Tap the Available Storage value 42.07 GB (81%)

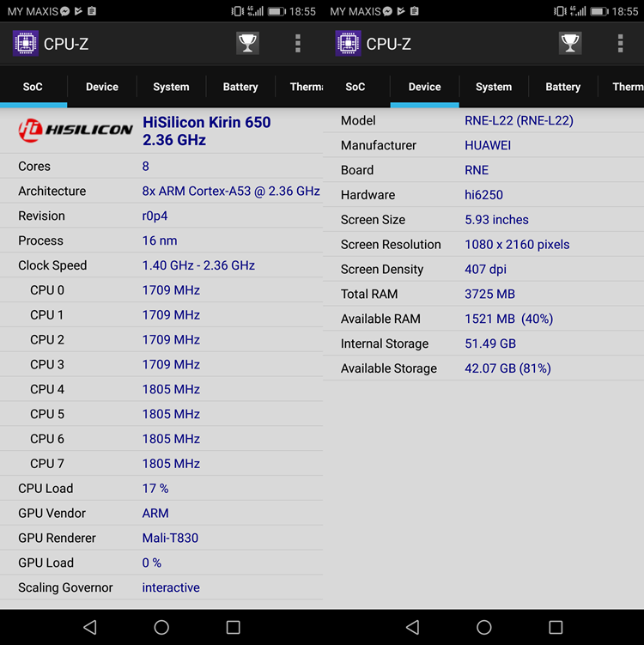pos(507,368)
